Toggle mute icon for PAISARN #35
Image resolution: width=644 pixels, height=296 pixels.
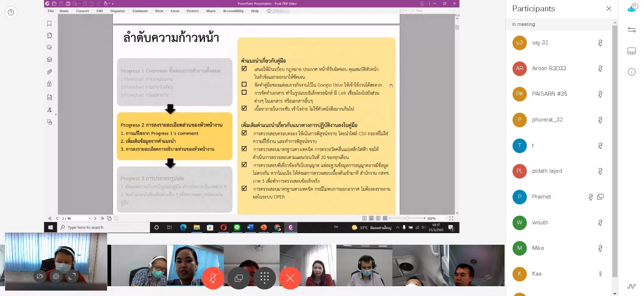click(x=600, y=94)
